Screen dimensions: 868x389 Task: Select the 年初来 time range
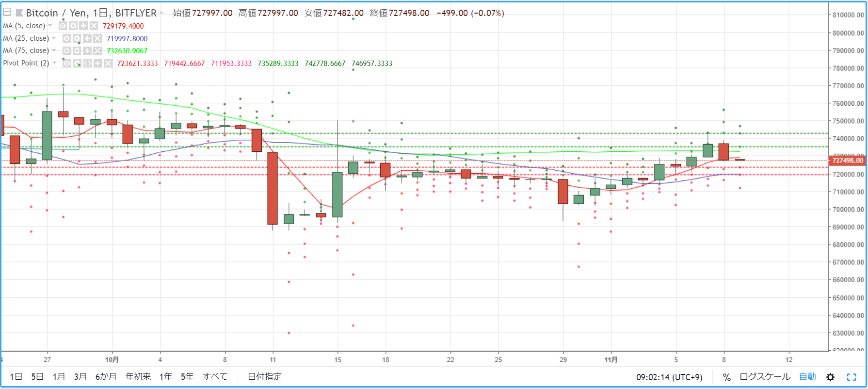coord(138,377)
